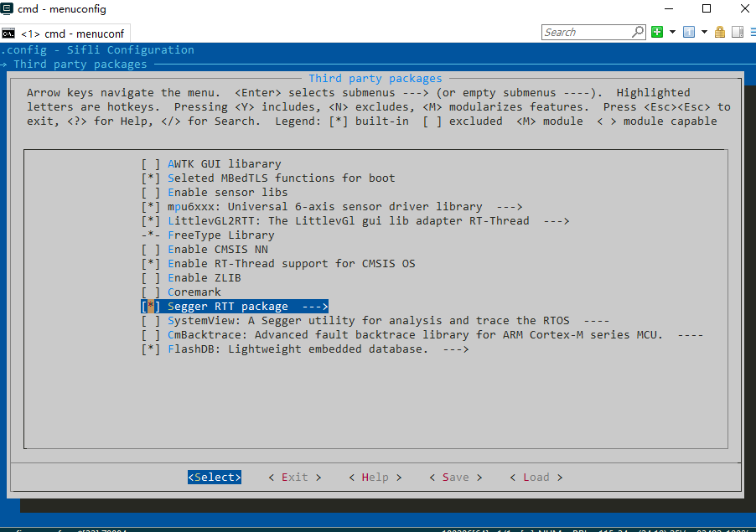Click the green new console plus icon
The width and height of the screenshot is (756, 532).
[x=657, y=32]
